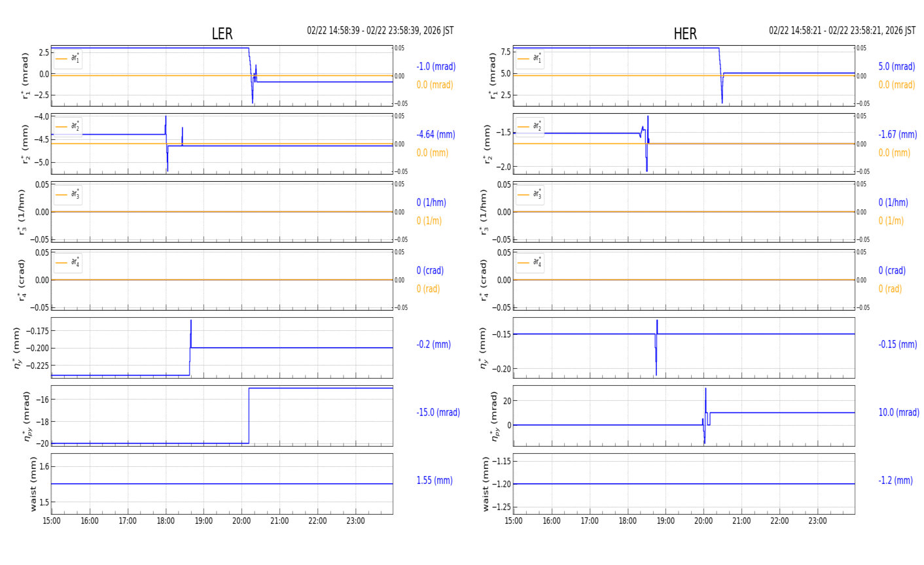This screenshot has width=924, height=565.
Task: Select HER's orange "0.0 (mm)" value
Action: [895, 153]
